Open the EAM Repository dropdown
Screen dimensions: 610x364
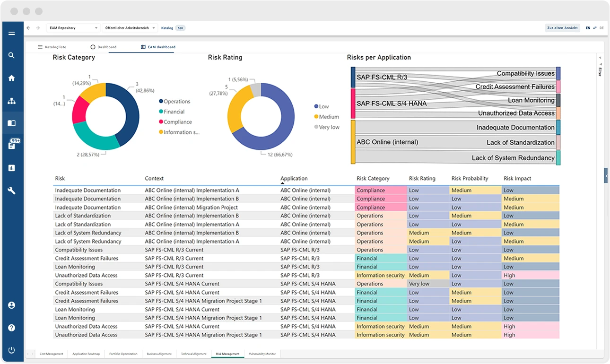coord(74,28)
